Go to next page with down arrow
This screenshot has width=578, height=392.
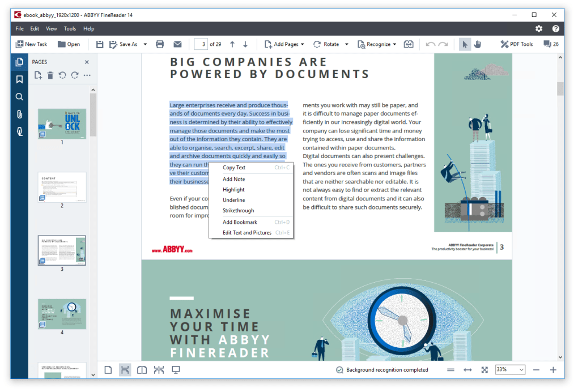tap(245, 44)
